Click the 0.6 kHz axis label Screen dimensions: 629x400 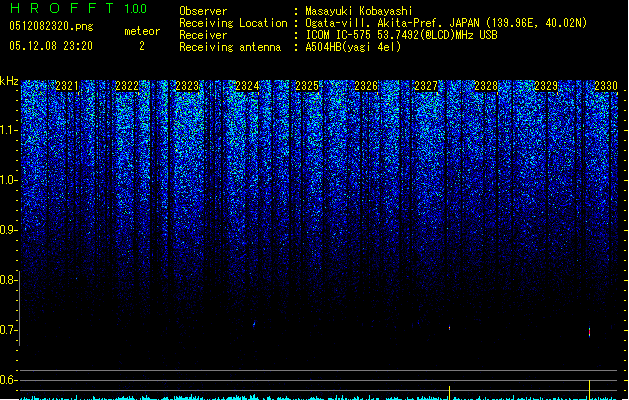pyautogui.click(x=9, y=380)
